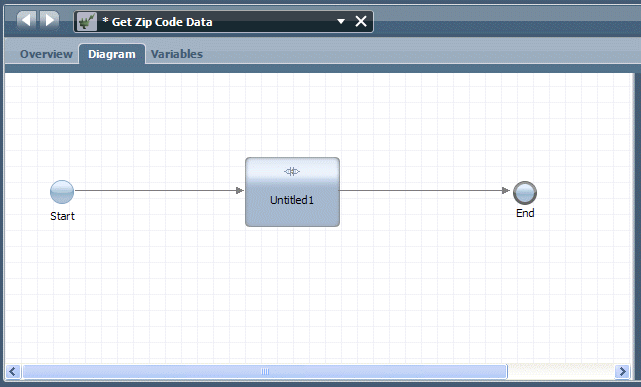
Task: Close the Get Zip Code Data editor
Action: point(361,21)
